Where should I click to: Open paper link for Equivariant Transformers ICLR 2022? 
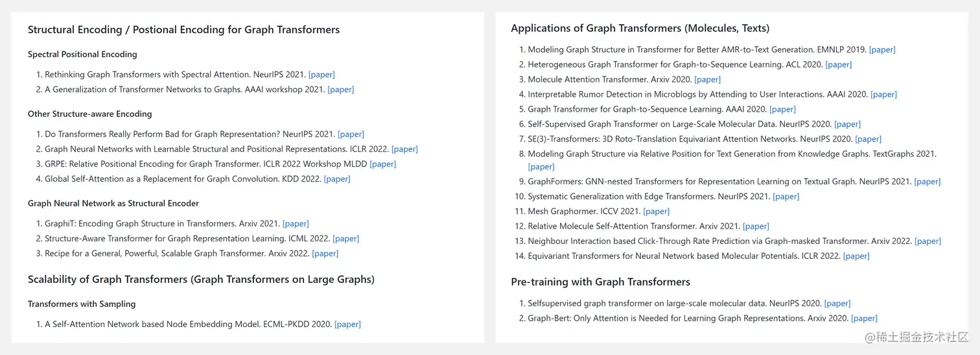[x=856, y=256]
